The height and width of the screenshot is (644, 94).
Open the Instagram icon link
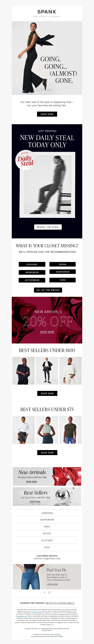pos(49,593)
